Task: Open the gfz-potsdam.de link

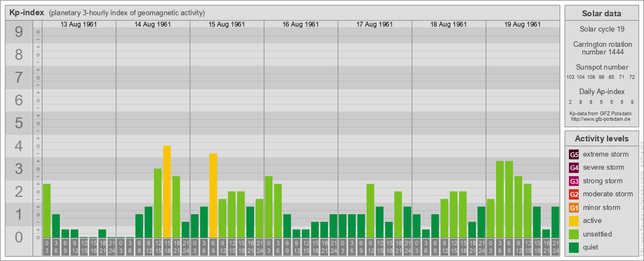Action: point(601,119)
